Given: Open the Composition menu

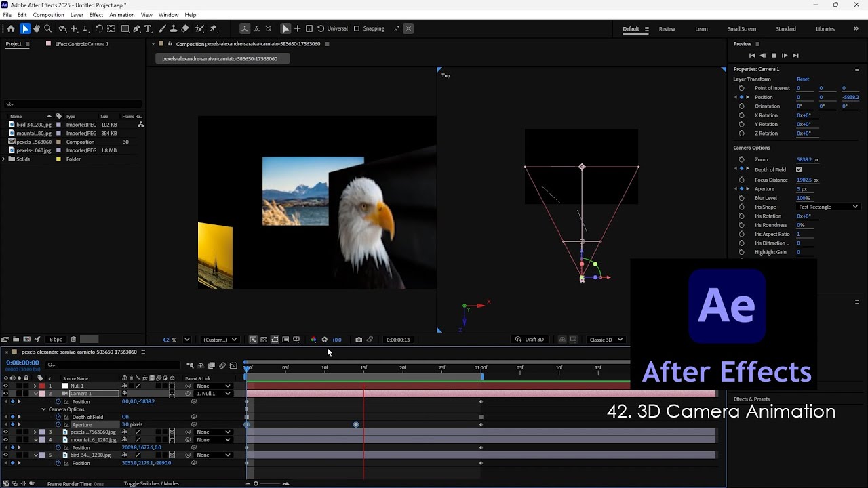Looking at the screenshot, I should (x=48, y=15).
